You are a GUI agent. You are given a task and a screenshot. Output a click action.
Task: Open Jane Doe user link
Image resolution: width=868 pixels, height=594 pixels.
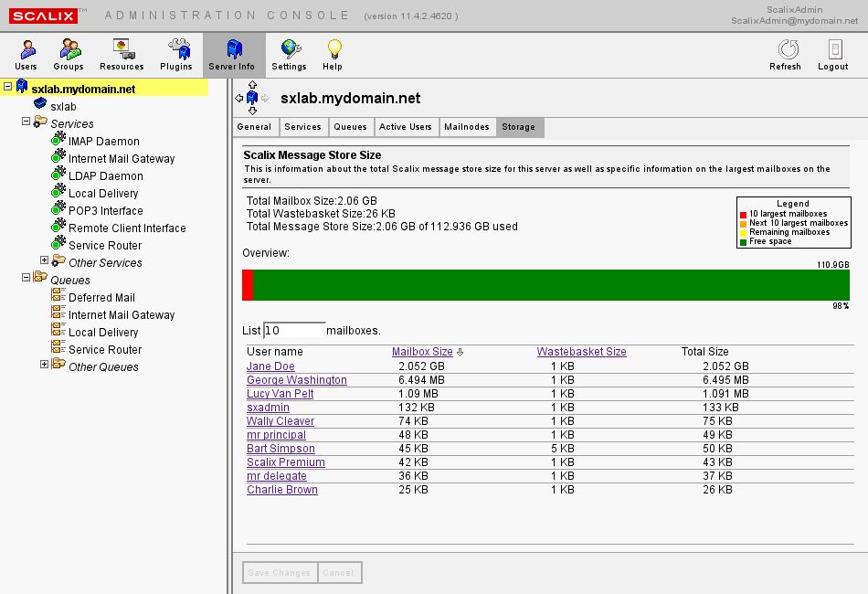click(x=270, y=366)
